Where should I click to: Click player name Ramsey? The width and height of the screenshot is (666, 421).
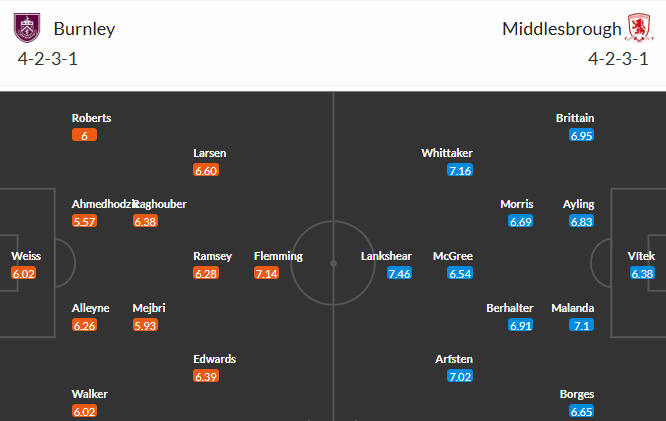click(x=212, y=256)
